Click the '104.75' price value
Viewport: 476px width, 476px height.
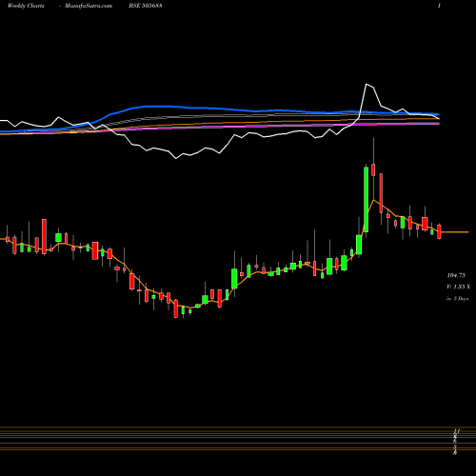coord(456,275)
